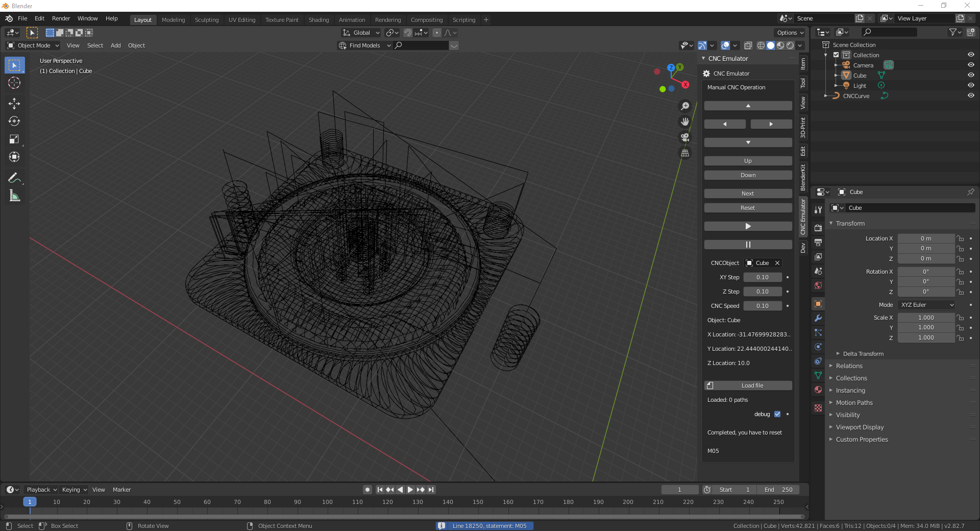Open the Object Mode dropdown
The height and width of the screenshot is (531, 980).
point(32,45)
